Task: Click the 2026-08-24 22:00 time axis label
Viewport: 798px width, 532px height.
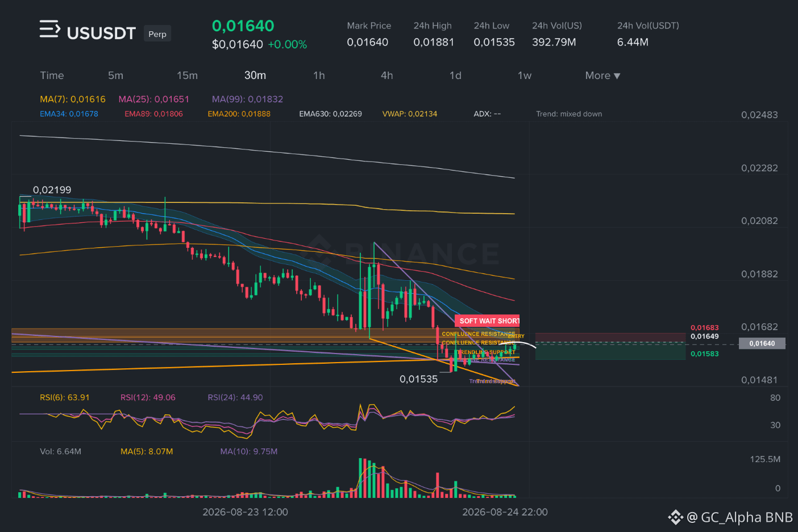Action: (505, 512)
